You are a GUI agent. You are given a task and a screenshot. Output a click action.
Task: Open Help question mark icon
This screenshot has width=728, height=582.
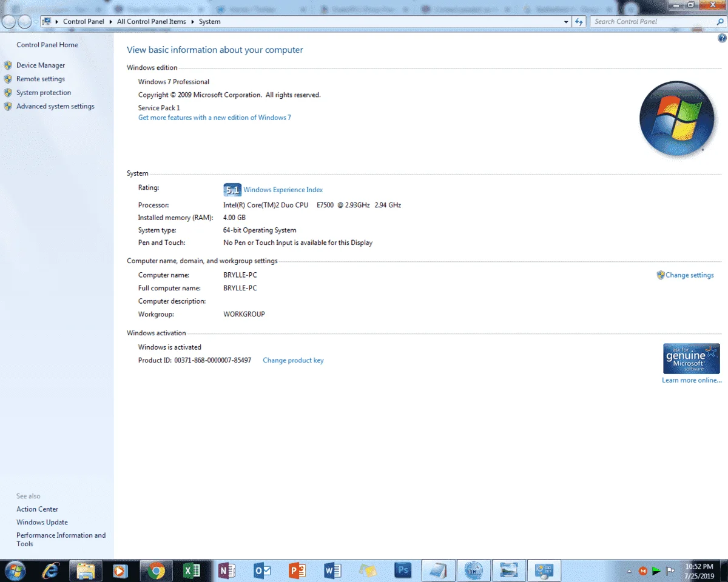point(722,38)
